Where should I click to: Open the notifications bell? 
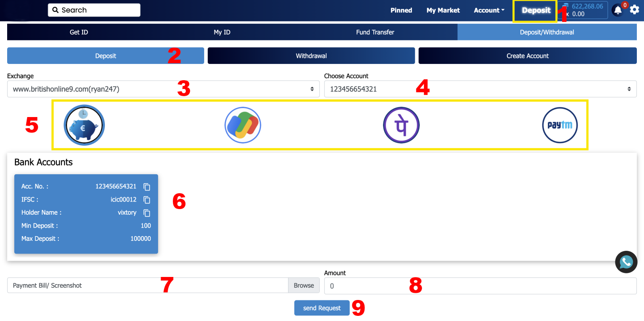pos(618,10)
